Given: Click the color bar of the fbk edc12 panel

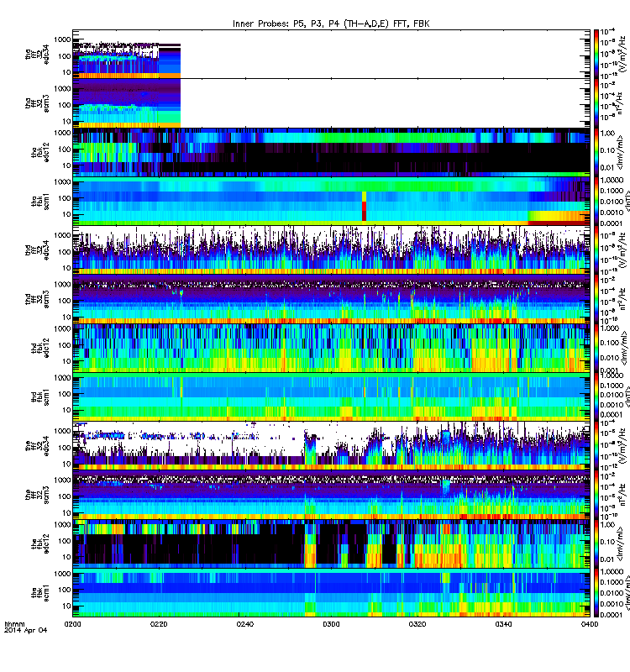Looking at the screenshot, I should (596, 543).
